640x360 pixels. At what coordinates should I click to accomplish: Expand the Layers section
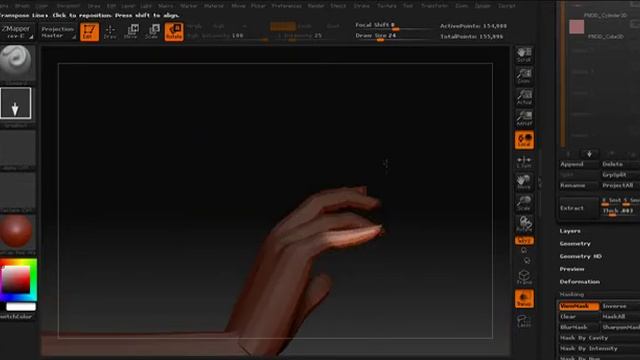570,231
